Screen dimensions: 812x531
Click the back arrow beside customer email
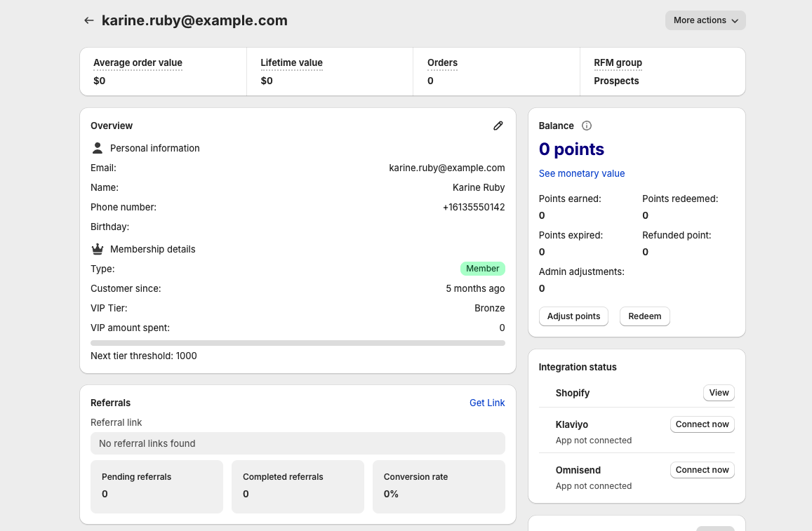(88, 20)
